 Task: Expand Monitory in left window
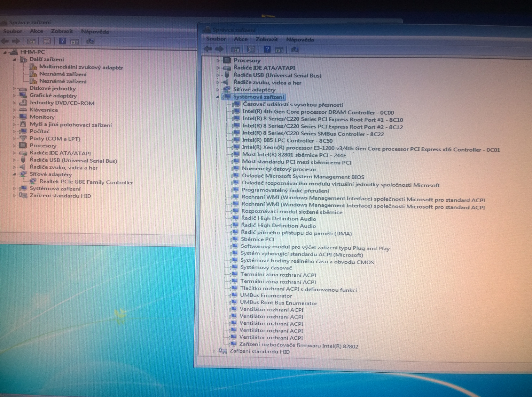(14, 117)
